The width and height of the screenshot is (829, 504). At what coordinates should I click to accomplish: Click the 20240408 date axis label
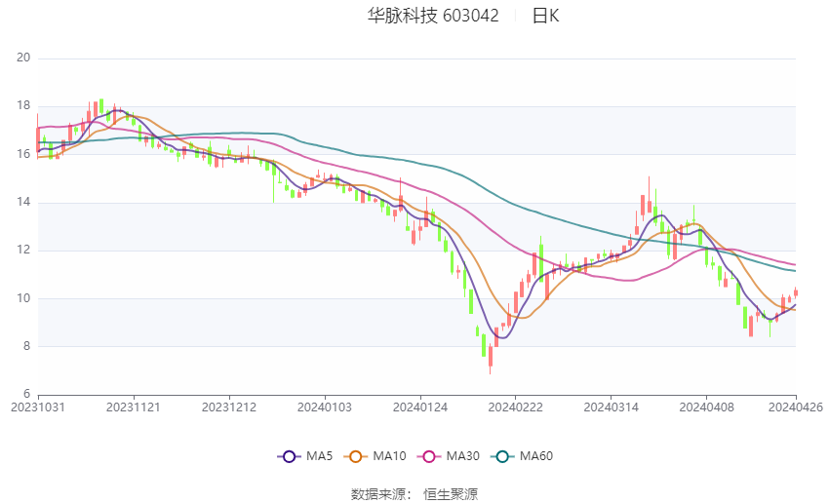point(706,407)
